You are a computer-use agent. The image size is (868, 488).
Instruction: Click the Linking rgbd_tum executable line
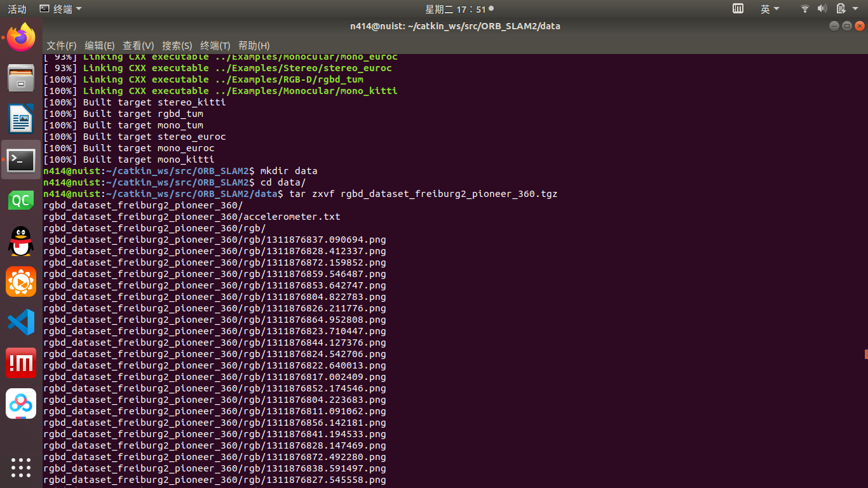[203, 79]
